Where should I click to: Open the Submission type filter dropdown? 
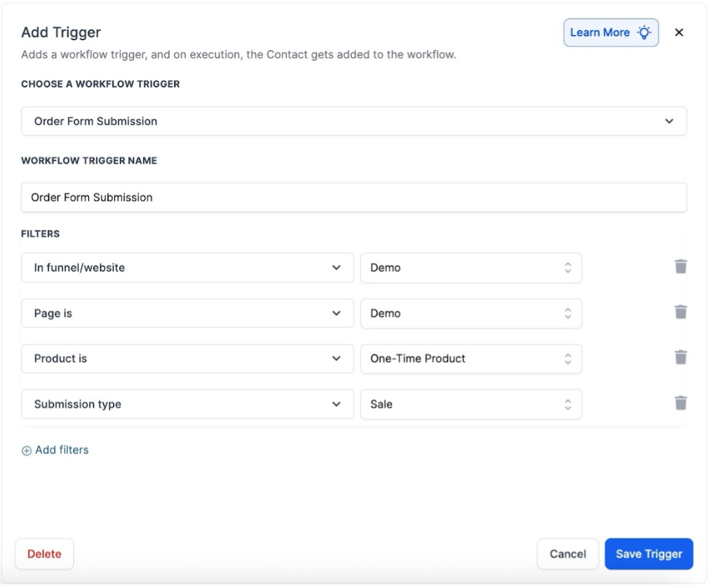click(187, 404)
